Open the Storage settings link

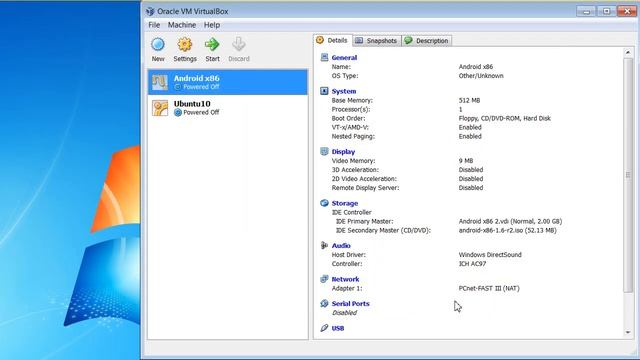344,203
